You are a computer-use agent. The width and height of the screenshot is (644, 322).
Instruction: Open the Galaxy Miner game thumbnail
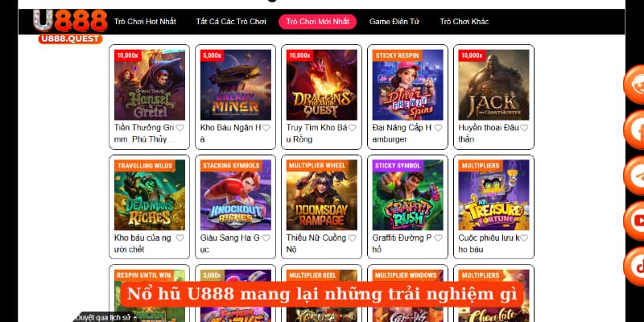(235, 85)
